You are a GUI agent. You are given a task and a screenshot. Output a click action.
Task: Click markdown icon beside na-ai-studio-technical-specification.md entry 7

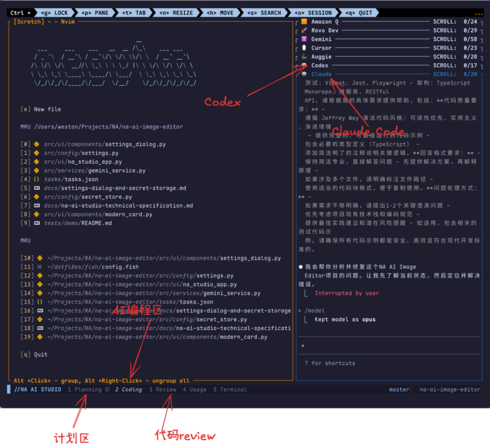coord(37,206)
